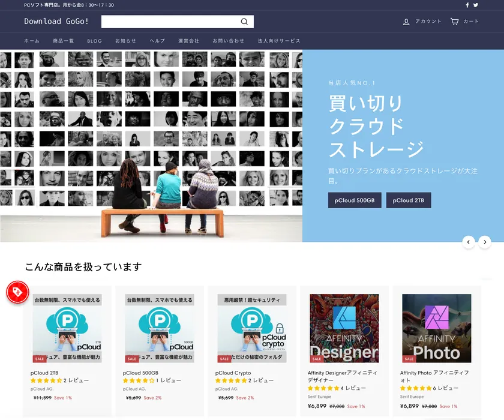This screenshot has width=504, height=420.
Task: Click pCloud 500GB star rating
Action: click(x=139, y=380)
